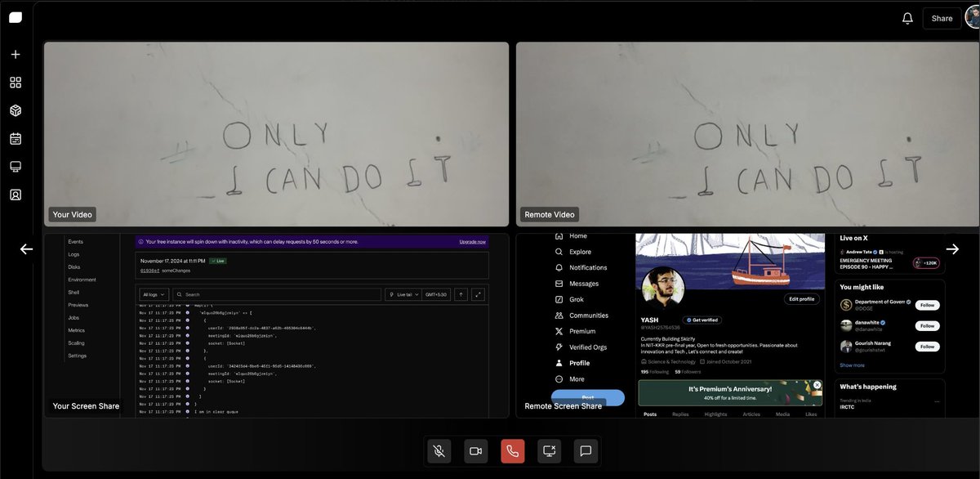Toggle screen sharing in the call controls
Viewport: 980px width, 479px height.
[x=549, y=450]
